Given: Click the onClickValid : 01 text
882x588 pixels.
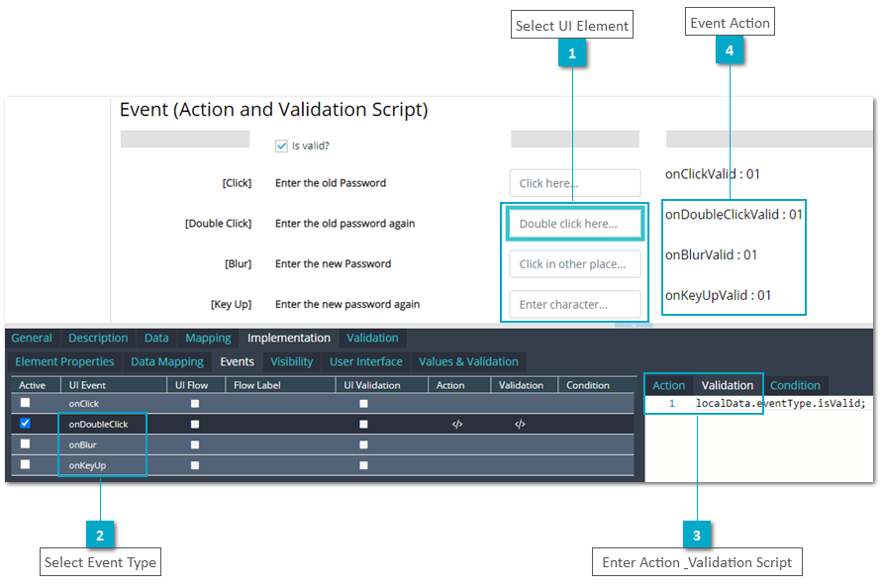Looking at the screenshot, I should (x=712, y=174).
